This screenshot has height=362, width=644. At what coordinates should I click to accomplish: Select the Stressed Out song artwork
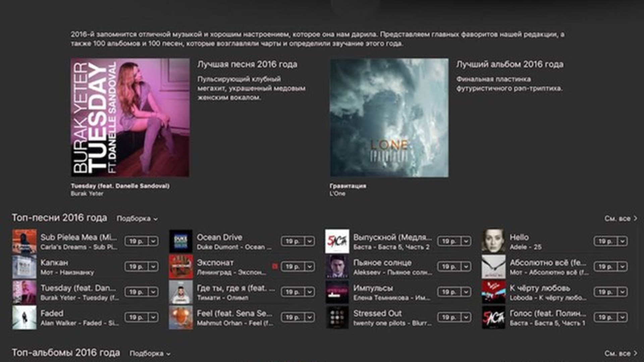(337, 317)
